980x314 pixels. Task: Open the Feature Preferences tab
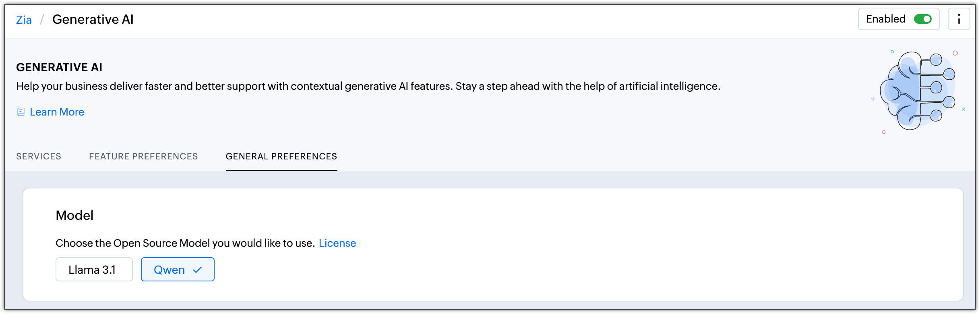tap(143, 156)
